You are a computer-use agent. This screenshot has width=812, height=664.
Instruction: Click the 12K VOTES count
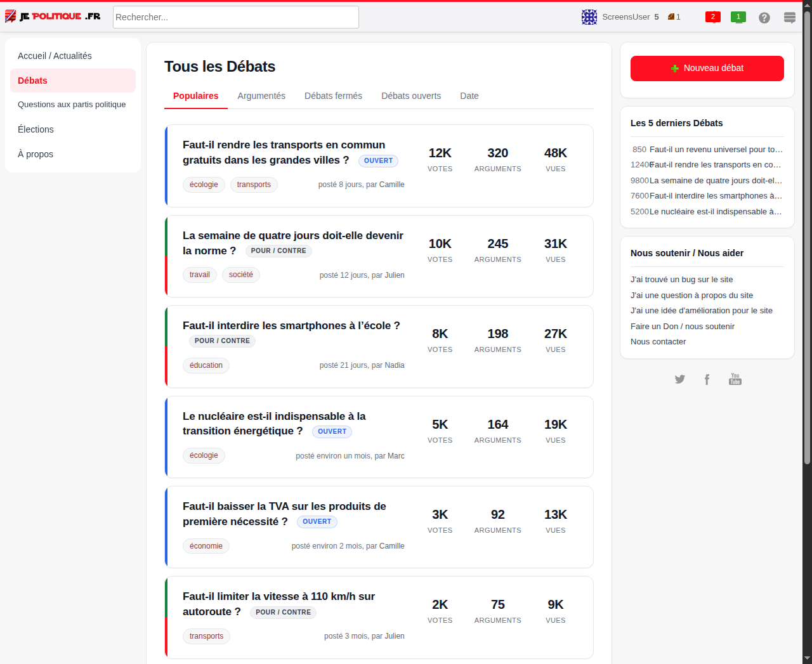[440, 159]
